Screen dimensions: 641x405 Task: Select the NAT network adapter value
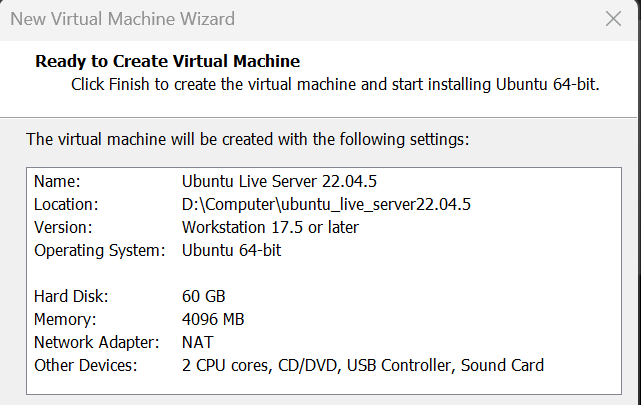(198, 343)
